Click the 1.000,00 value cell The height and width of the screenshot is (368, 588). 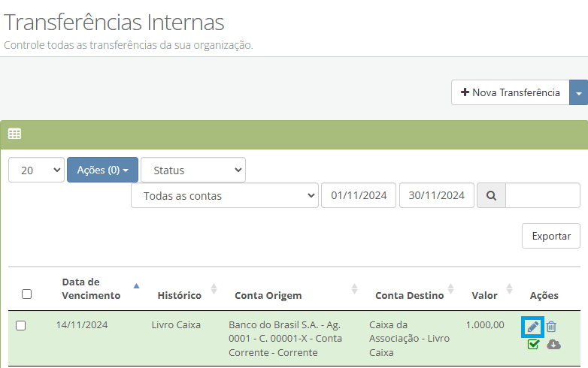[x=485, y=324]
